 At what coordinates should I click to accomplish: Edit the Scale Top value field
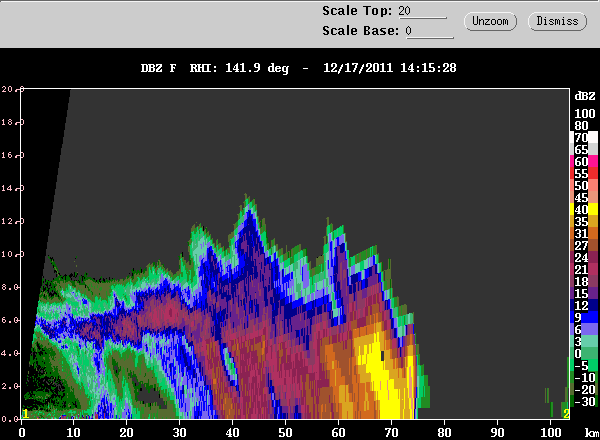422,11
